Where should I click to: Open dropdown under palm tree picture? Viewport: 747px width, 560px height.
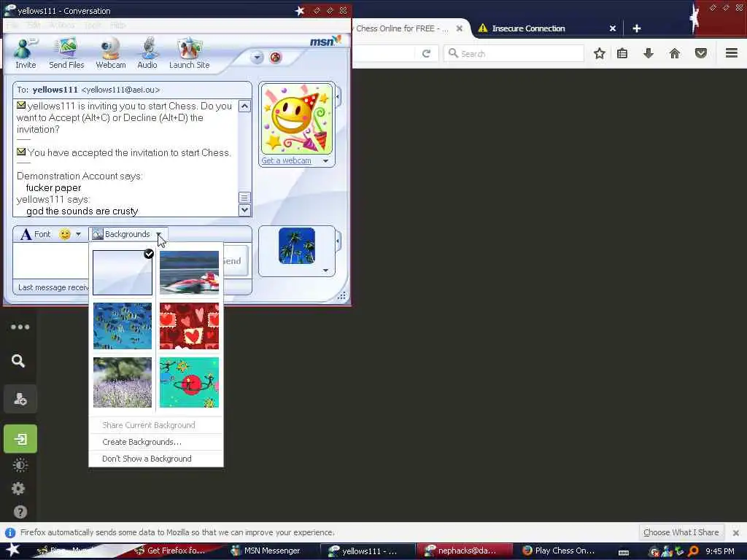pos(325,271)
